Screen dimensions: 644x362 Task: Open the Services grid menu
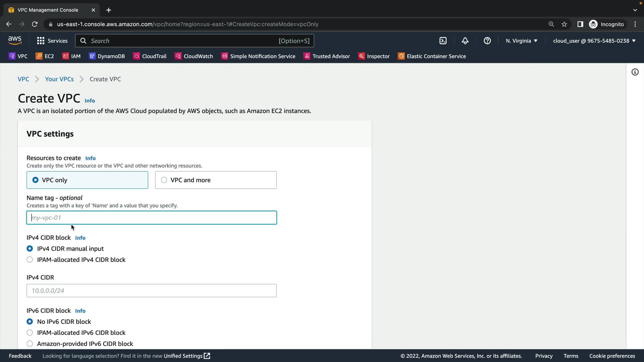(52, 41)
